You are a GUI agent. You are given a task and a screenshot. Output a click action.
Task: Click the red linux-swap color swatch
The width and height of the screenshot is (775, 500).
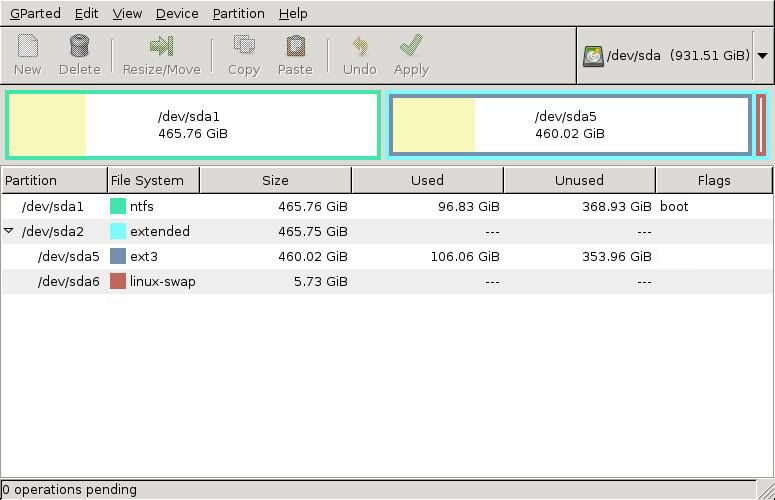point(118,281)
